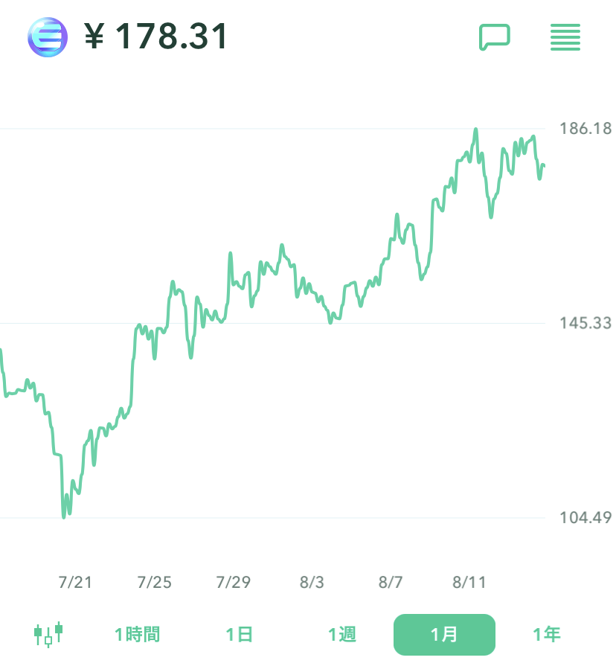Screen dimensions: 616x672
Task: Tap the 7/29 date axis label
Action: 234,582
